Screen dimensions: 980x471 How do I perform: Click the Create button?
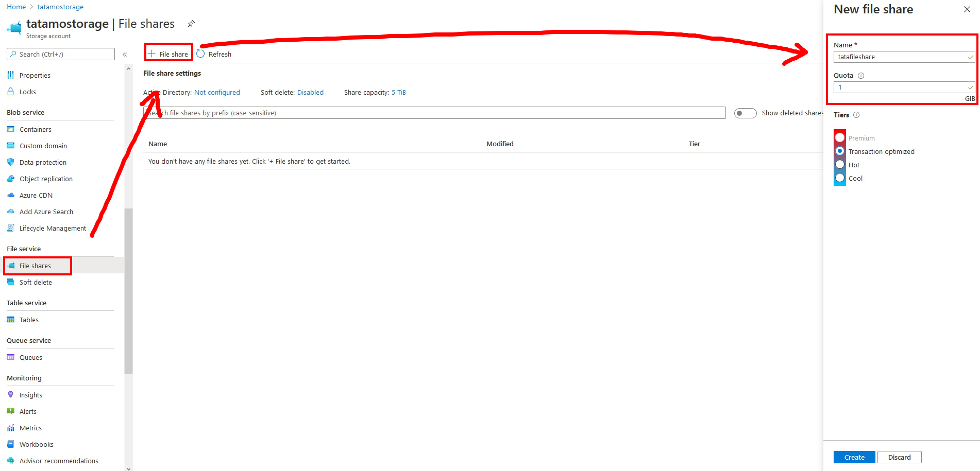tap(854, 457)
